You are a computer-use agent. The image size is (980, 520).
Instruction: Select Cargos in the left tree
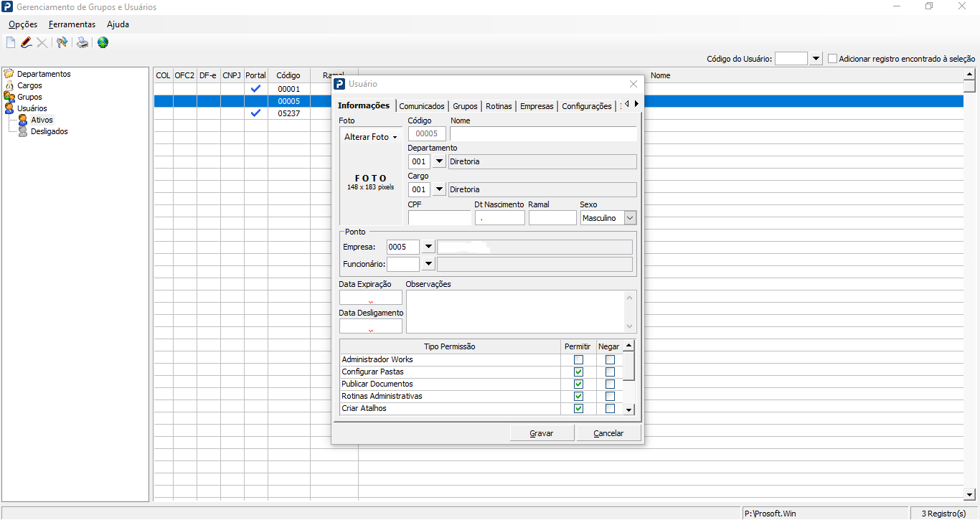pos(29,85)
